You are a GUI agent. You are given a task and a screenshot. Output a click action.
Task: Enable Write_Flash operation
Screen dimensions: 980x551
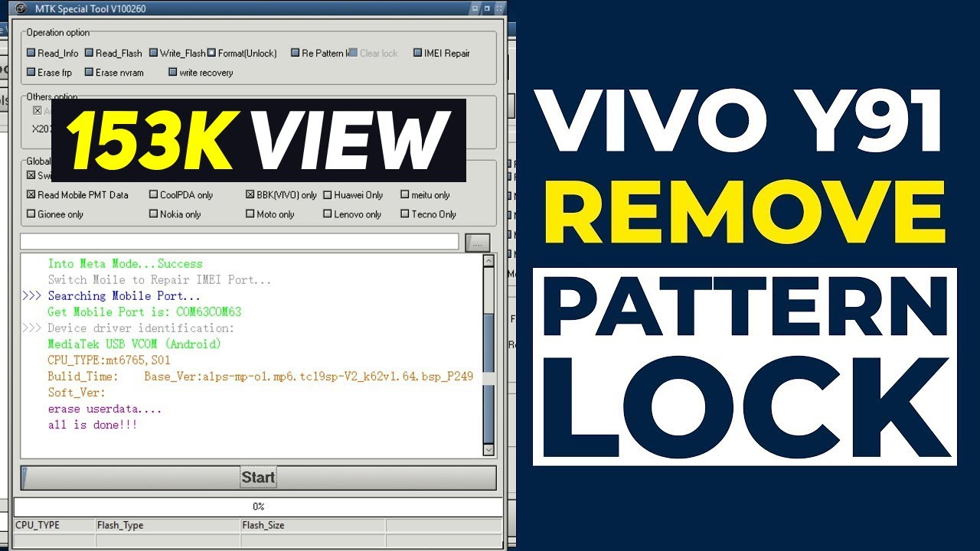point(153,54)
